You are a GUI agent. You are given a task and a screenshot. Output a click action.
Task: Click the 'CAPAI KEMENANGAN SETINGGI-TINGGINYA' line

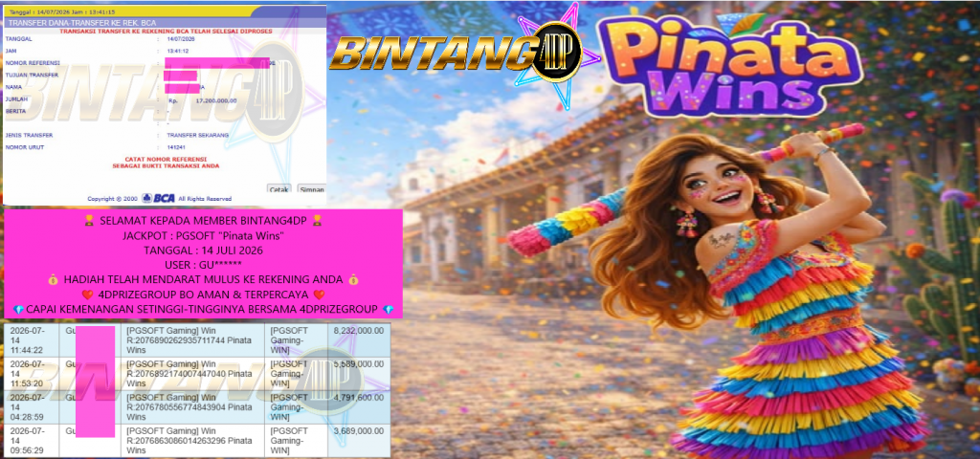(204, 309)
